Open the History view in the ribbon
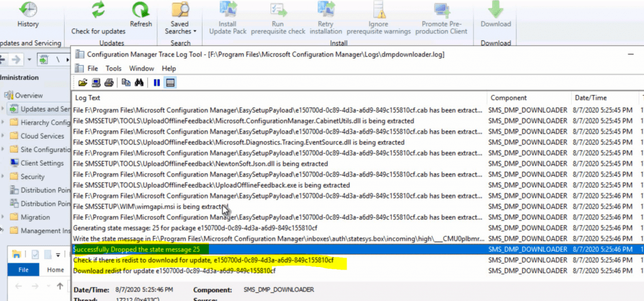This screenshot has width=644, height=301. tap(28, 14)
